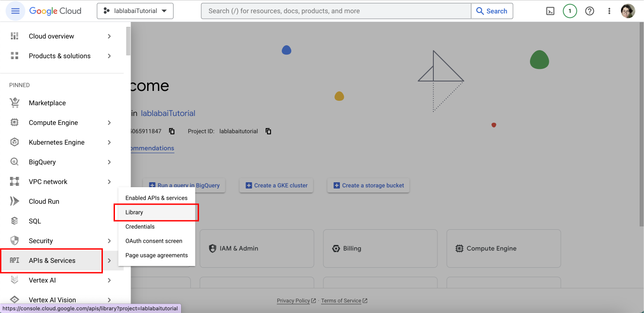Click the Marketplace cart icon

[15, 103]
